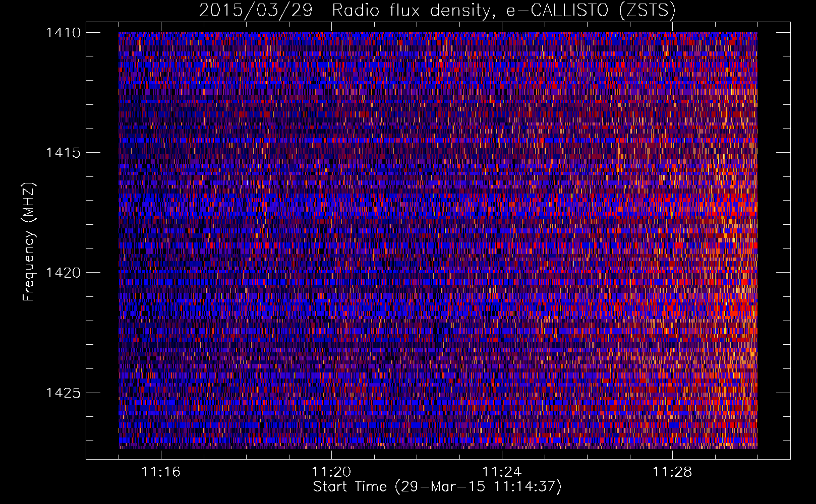Viewport: 816px width, 504px height.
Task: Click the 11:28 time axis label
Action: pos(672,472)
